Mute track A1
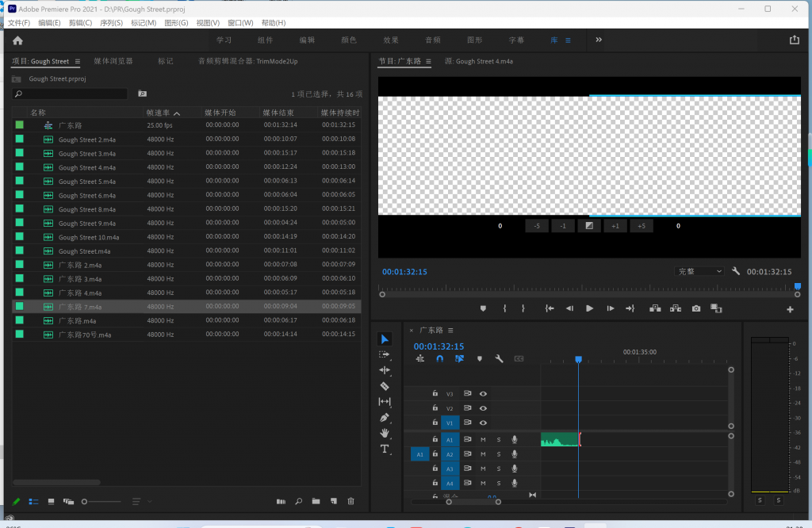 click(483, 440)
